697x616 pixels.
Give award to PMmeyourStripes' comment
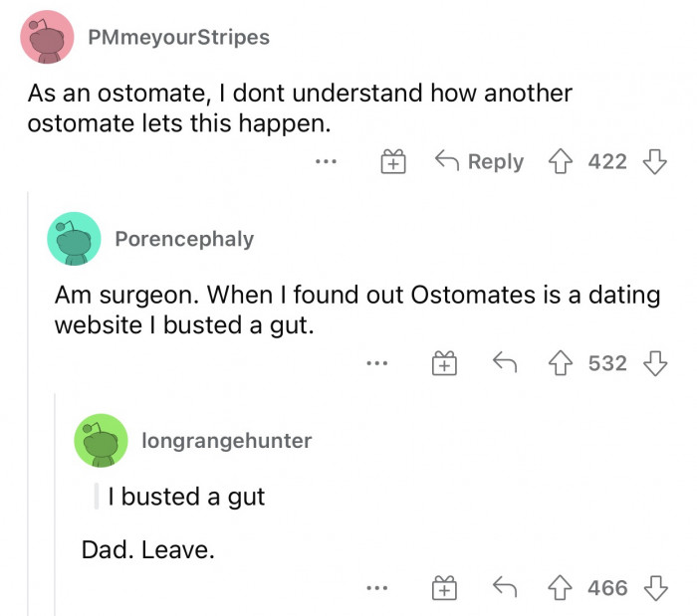[395, 161]
